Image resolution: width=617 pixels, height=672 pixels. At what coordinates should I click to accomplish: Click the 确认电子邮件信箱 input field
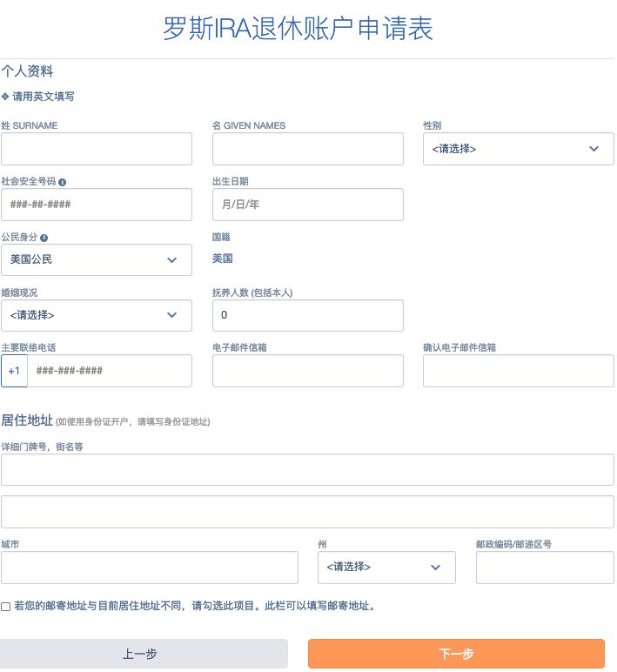pyautogui.click(x=519, y=371)
